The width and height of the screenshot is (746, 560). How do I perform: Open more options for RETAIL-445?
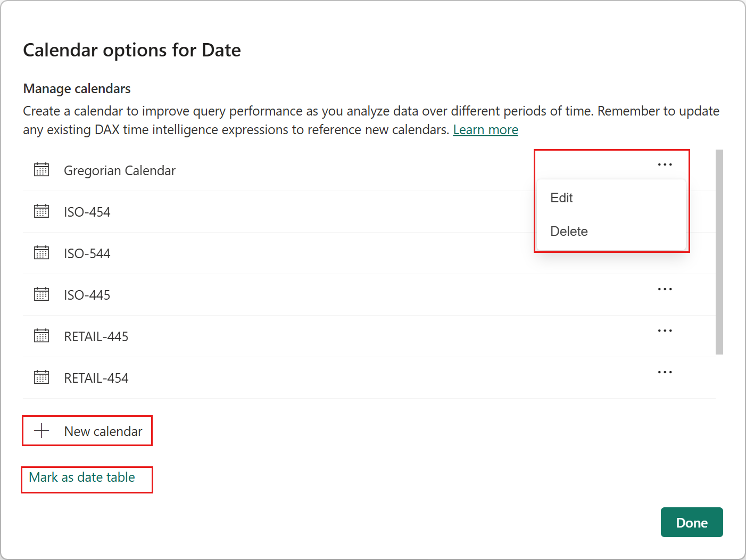[665, 331]
